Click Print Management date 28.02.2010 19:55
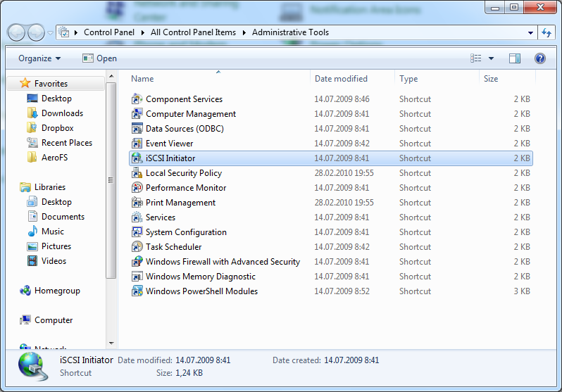Image resolution: width=562 pixels, height=392 pixels. point(344,203)
